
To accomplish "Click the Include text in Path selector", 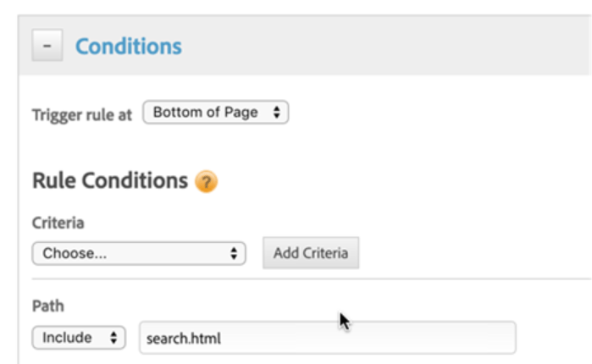I will click(67, 338).
